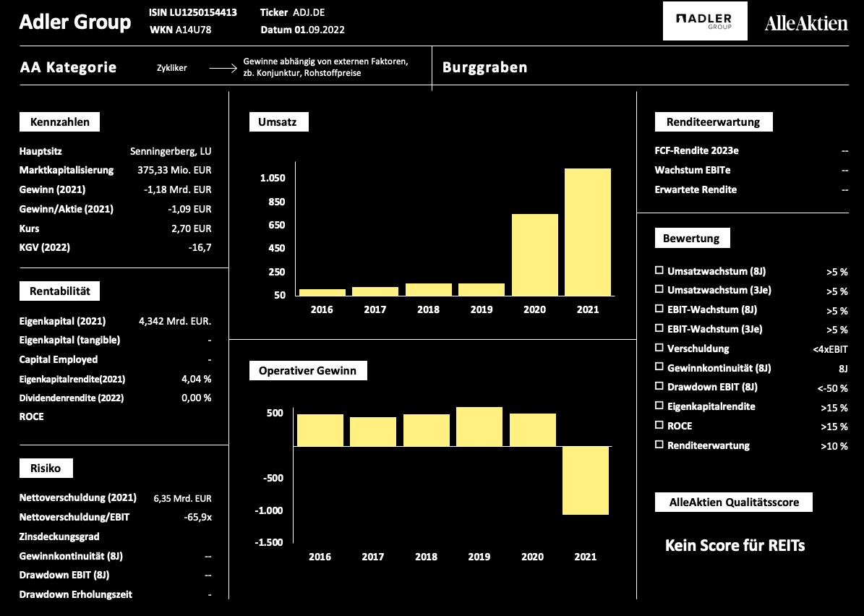Click the Eigenkapital (tangible) label
This screenshot has height=616, width=864.
(x=69, y=340)
